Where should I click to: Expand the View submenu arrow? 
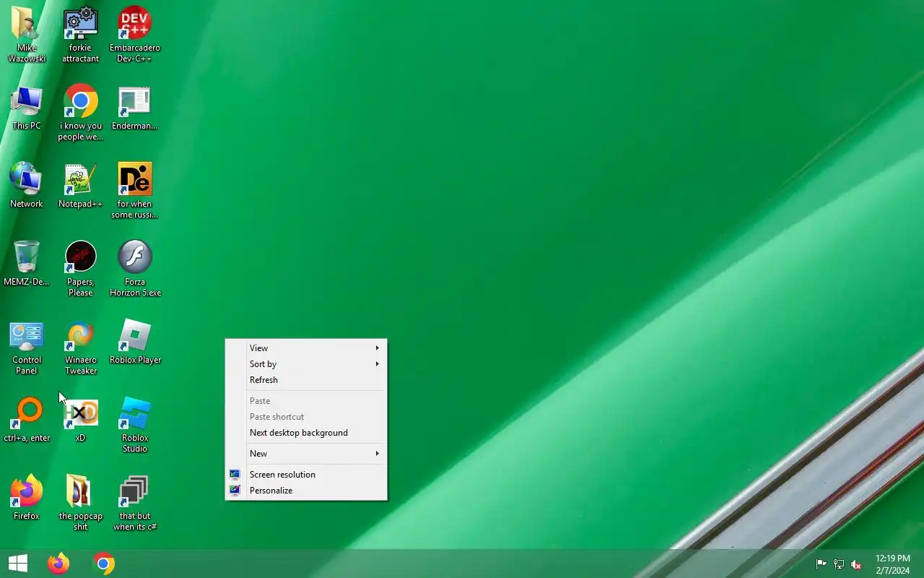[377, 348]
